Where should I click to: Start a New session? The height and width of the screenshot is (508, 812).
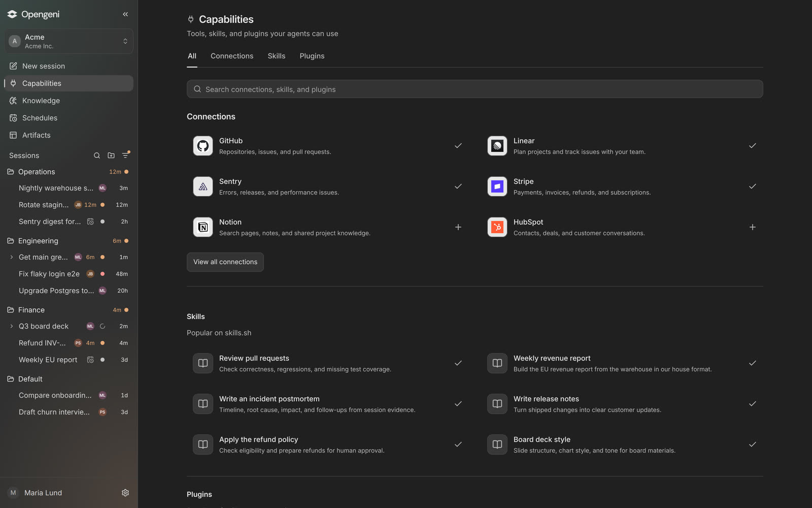(x=69, y=66)
